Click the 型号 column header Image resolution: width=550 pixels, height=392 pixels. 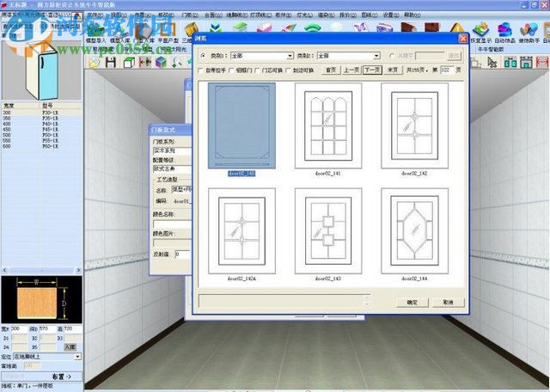pyautogui.click(x=61, y=105)
